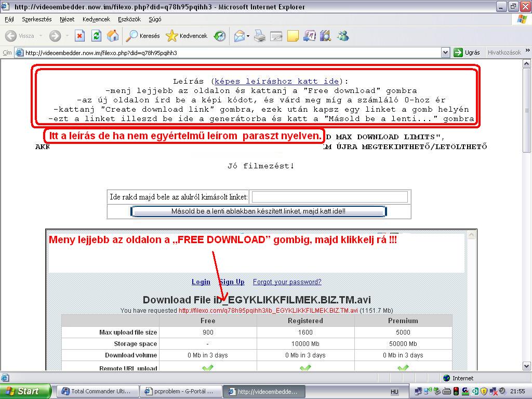Click 'Jó filmezést!' text

point(261,166)
